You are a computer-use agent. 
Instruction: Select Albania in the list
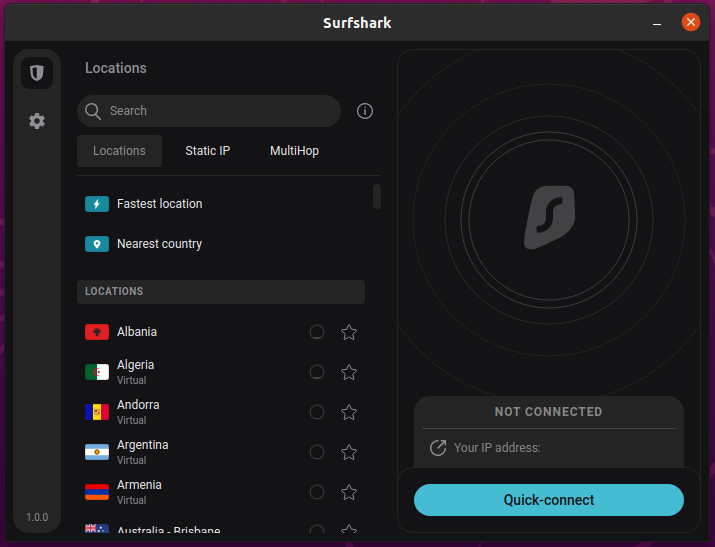tap(221, 332)
